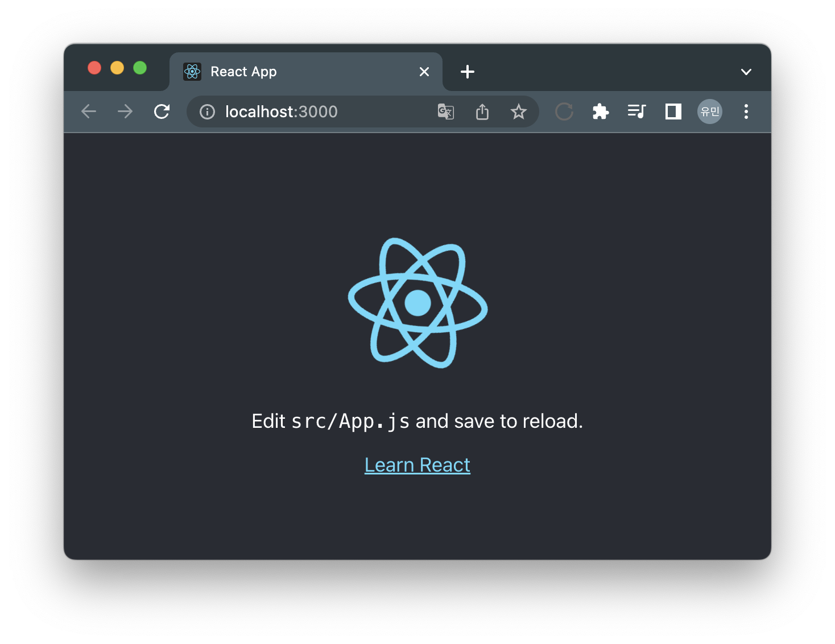The height and width of the screenshot is (644, 835).
Task: Maximize the window with green button
Action: coord(140,68)
